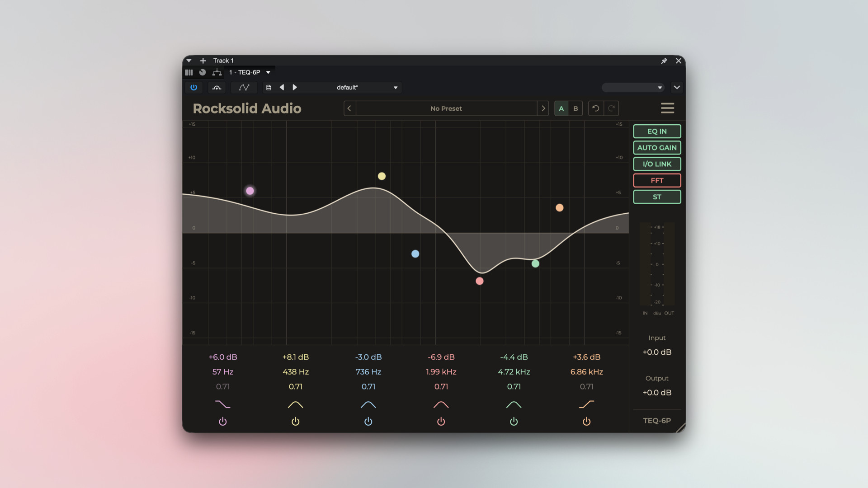
Task: Click the 57 Hz frequency value
Action: (223, 372)
